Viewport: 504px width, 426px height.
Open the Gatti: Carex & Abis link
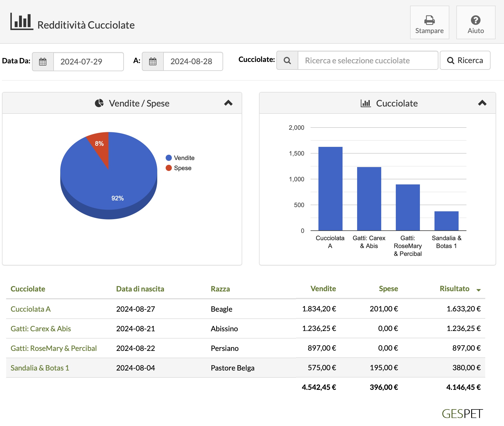point(41,329)
